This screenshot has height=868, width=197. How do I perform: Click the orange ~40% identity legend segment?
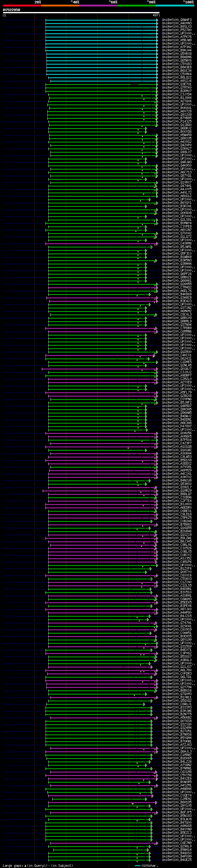coord(60,6)
